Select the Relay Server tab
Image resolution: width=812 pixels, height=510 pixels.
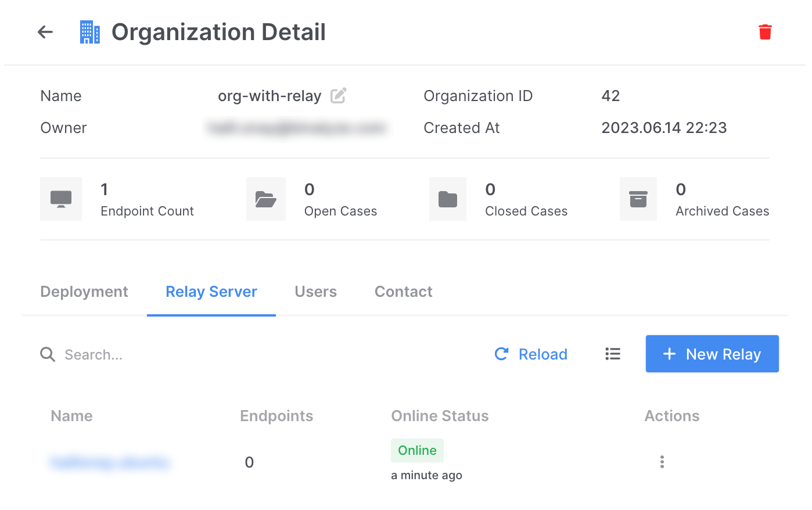click(211, 292)
